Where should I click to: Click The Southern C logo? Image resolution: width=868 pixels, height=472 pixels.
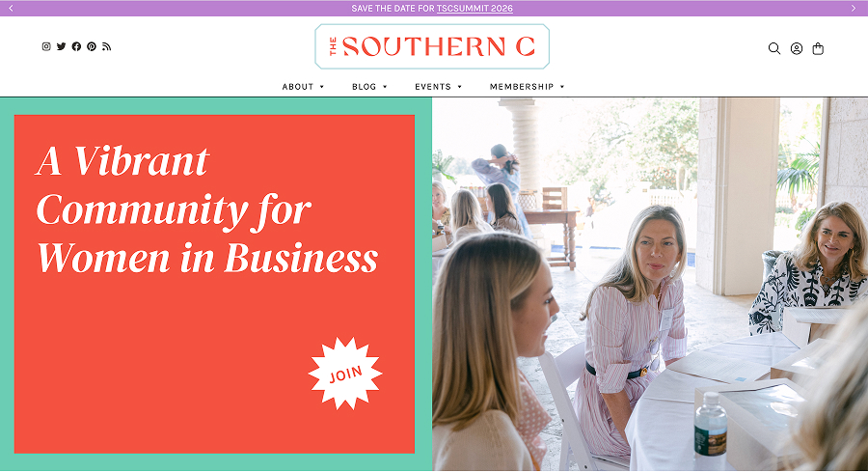click(x=432, y=46)
